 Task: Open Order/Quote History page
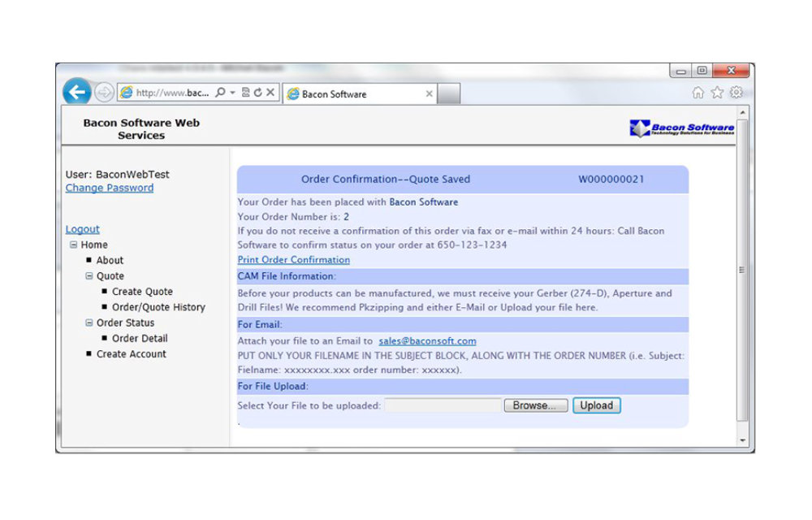pyautogui.click(x=158, y=307)
